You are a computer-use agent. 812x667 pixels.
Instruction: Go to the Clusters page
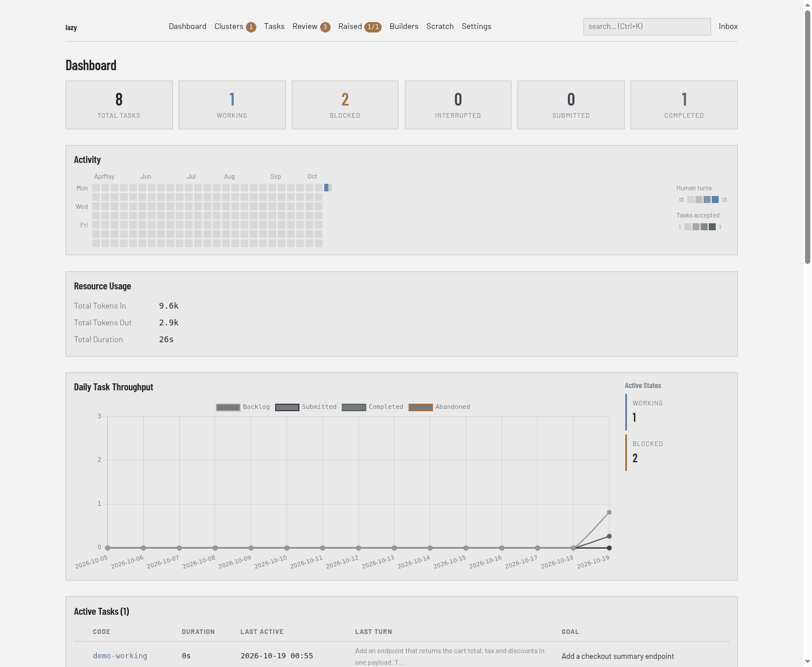[235, 27]
